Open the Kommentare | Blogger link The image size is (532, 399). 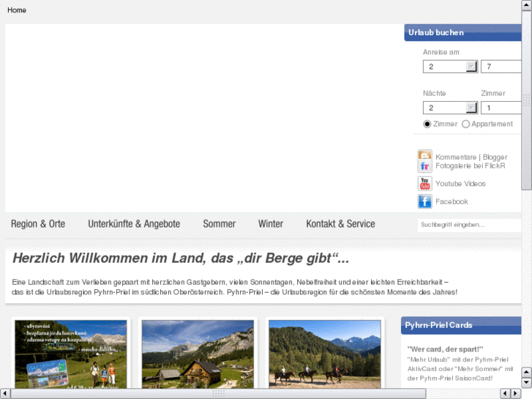coord(471,157)
